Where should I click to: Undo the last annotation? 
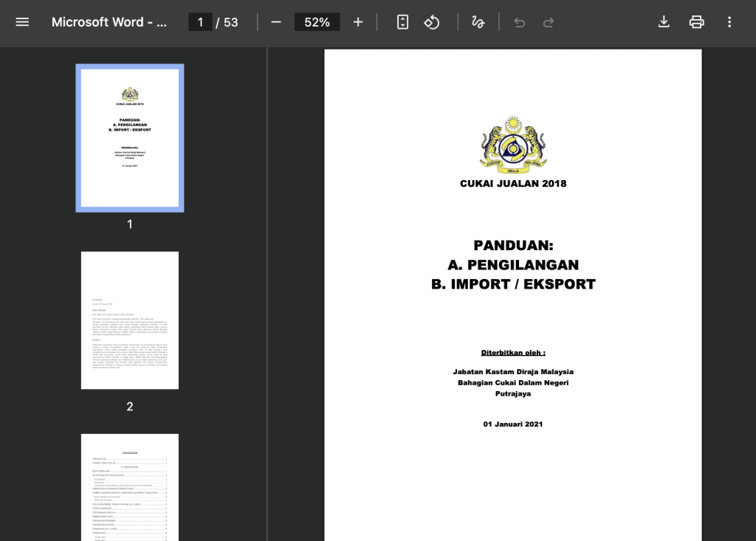[x=519, y=22]
